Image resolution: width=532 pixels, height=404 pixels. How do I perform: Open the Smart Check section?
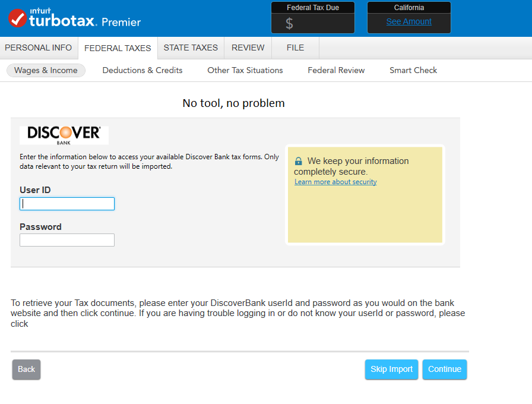pos(413,70)
